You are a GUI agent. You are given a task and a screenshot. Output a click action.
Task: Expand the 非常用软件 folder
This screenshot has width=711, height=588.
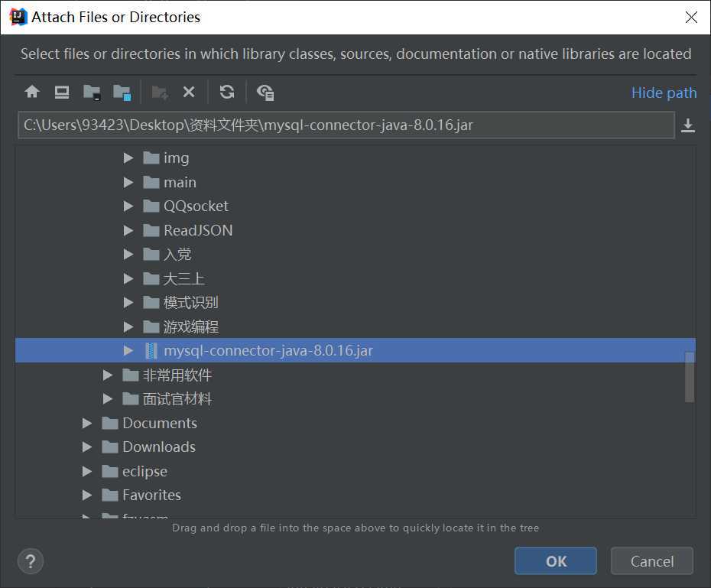pos(108,375)
